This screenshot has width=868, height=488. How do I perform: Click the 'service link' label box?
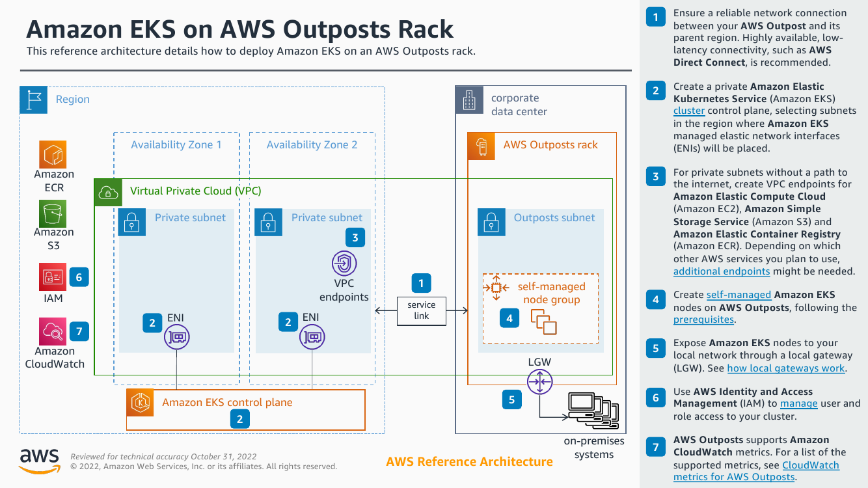pos(422,310)
